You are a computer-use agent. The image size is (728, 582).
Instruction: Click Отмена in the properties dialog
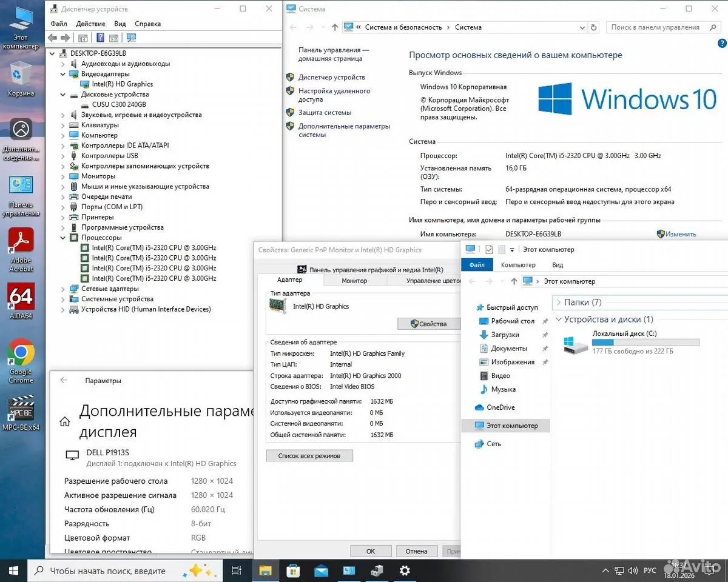(x=416, y=551)
